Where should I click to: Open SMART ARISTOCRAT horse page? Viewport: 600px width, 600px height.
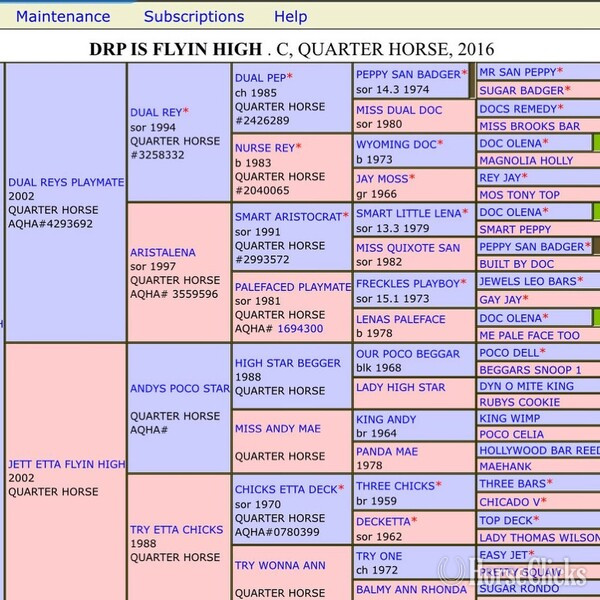[x=289, y=217]
